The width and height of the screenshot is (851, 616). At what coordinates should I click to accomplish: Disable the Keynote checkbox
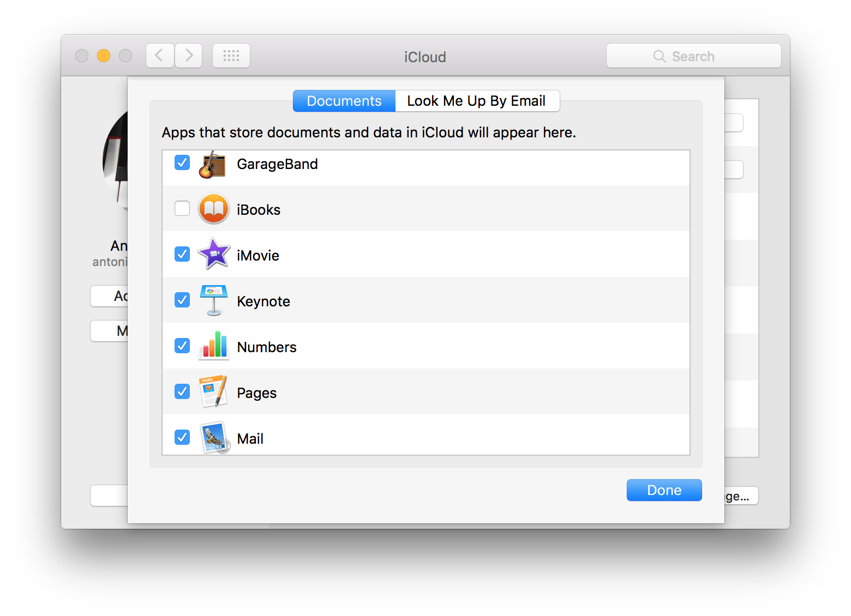pyautogui.click(x=182, y=300)
